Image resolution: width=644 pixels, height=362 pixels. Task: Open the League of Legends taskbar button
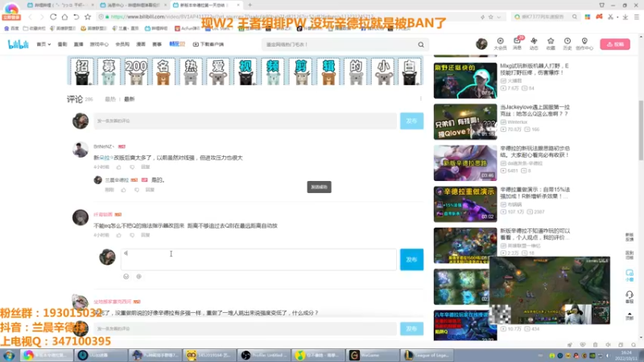click(x=427, y=355)
